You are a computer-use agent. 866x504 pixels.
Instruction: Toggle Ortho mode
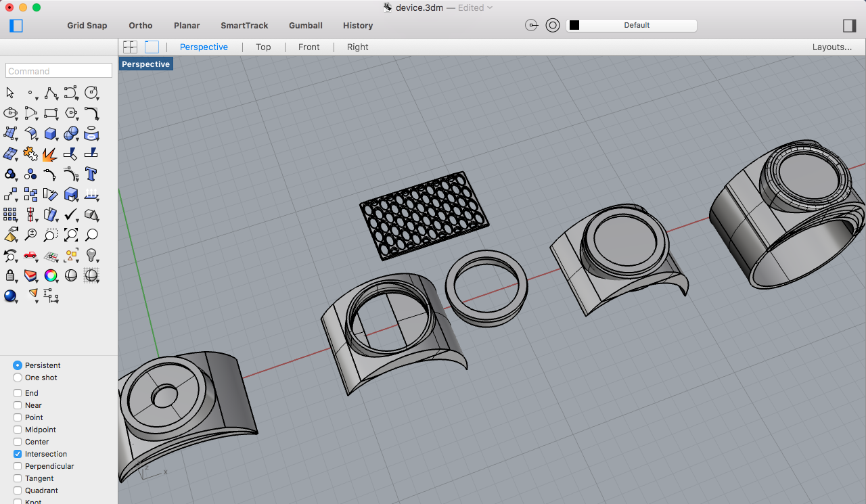(141, 26)
